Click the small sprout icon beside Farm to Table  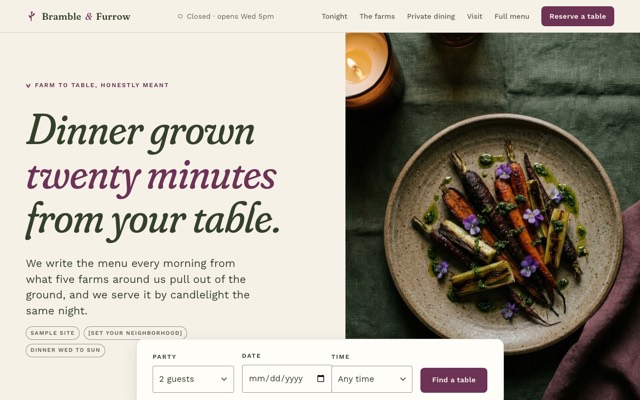coord(28,85)
